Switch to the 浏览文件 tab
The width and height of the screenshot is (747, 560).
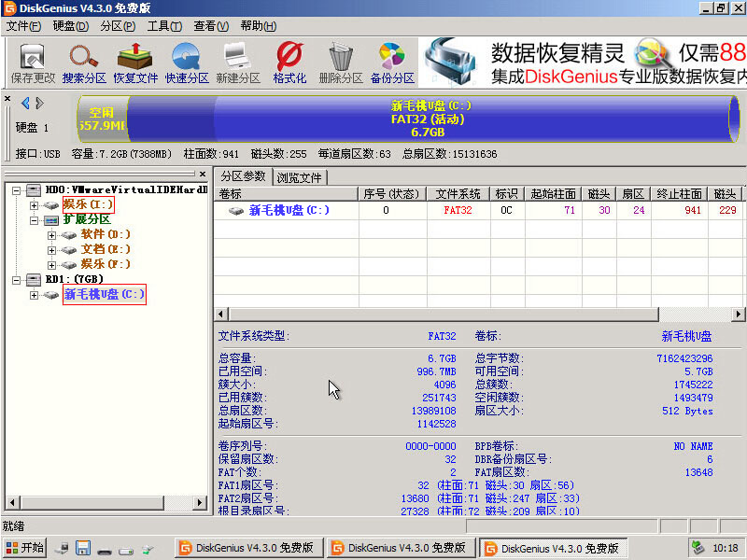pos(299,177)
